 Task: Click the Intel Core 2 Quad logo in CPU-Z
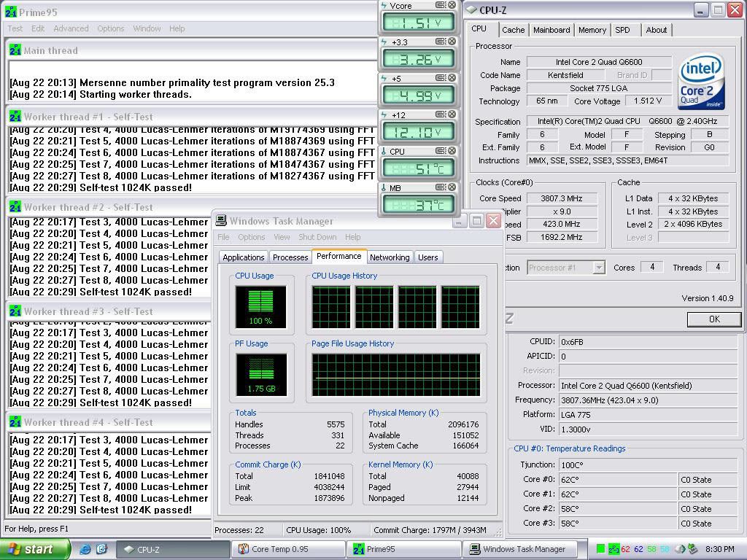[x=702, y=82]
